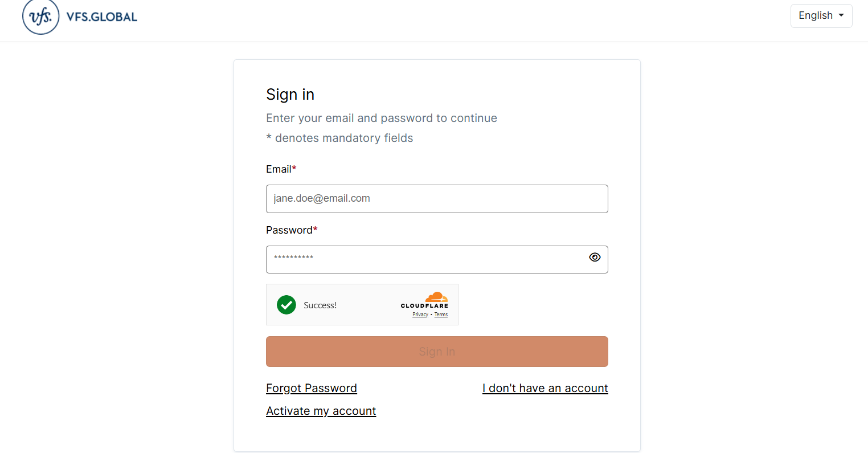Click the Password field label
The height and width of the screenshot is (453, 868).
(x=289, y=230)
